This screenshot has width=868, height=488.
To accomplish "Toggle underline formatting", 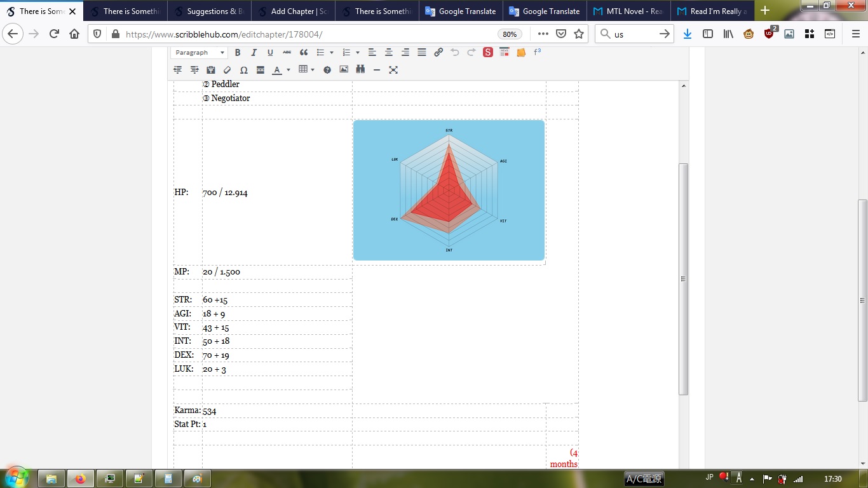I will (x=270, y=53).
